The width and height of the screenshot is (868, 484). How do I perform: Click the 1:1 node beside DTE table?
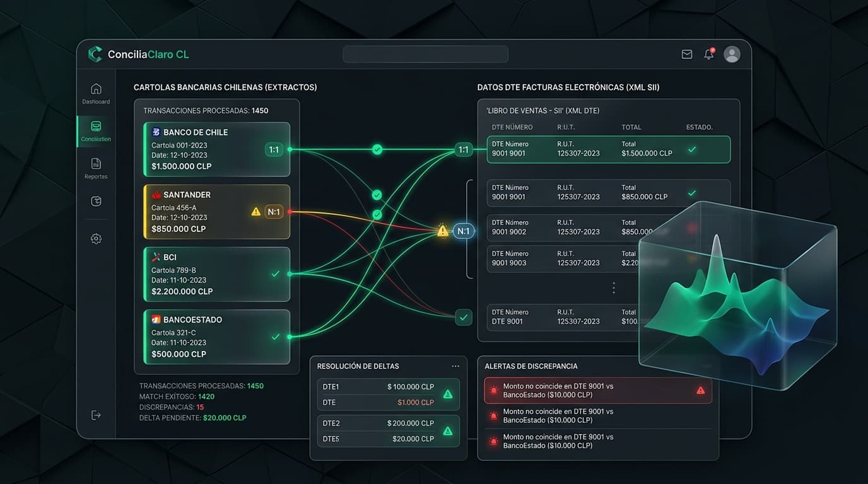pos(464,149)
